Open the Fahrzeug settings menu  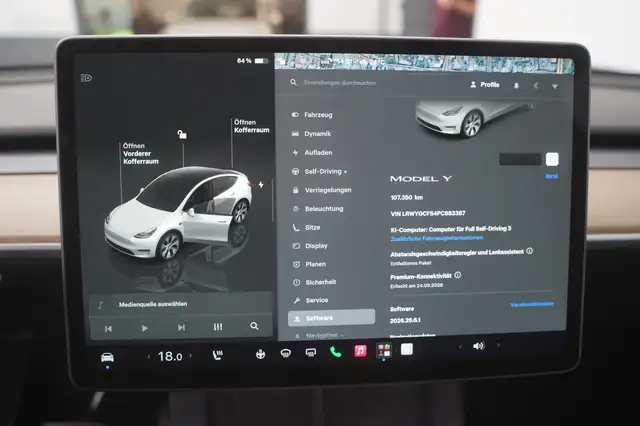pos(312,115)
